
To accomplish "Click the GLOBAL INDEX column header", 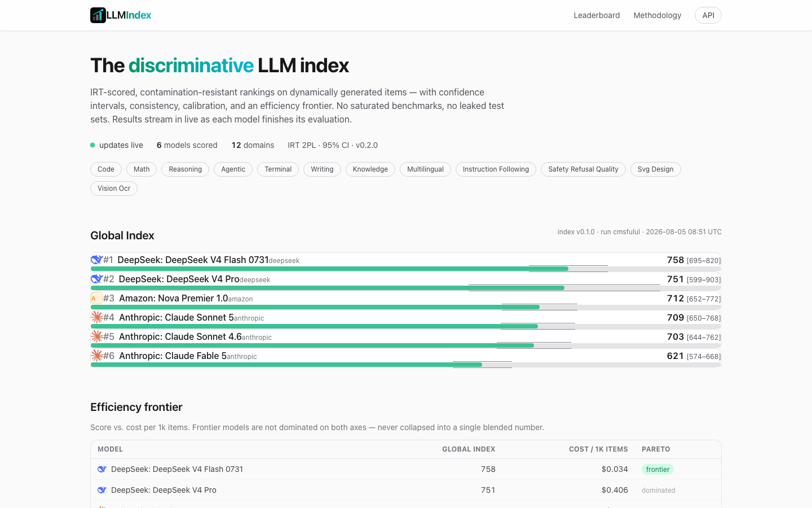I will pyautogui.click(x=469, y=449).
